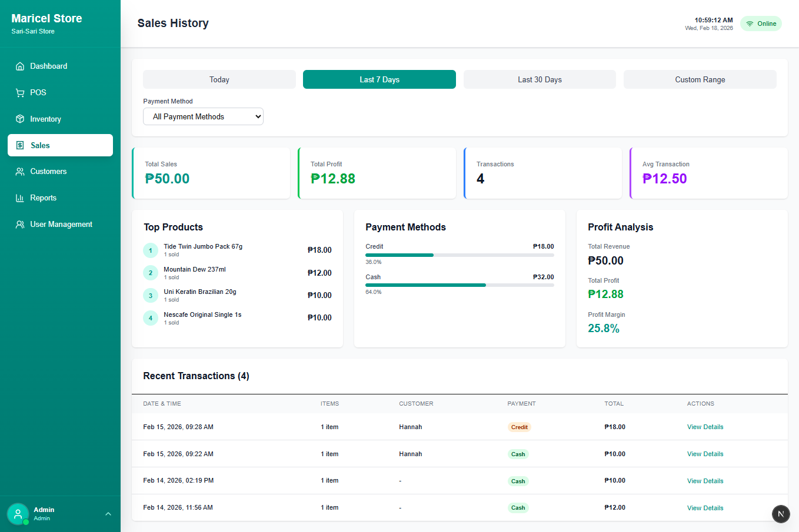Screen dimensions: 799x532
Task: Click the round N icon at bottom right
Action: coord(781,514)
